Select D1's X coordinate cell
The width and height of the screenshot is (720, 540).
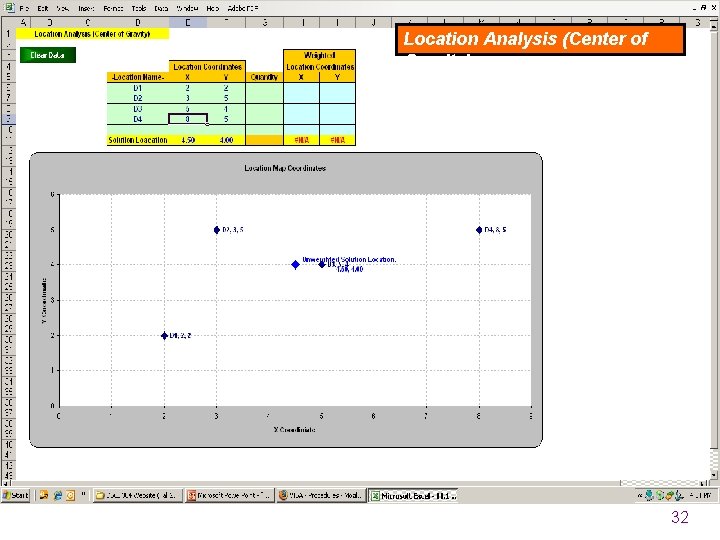coord(188,88)
